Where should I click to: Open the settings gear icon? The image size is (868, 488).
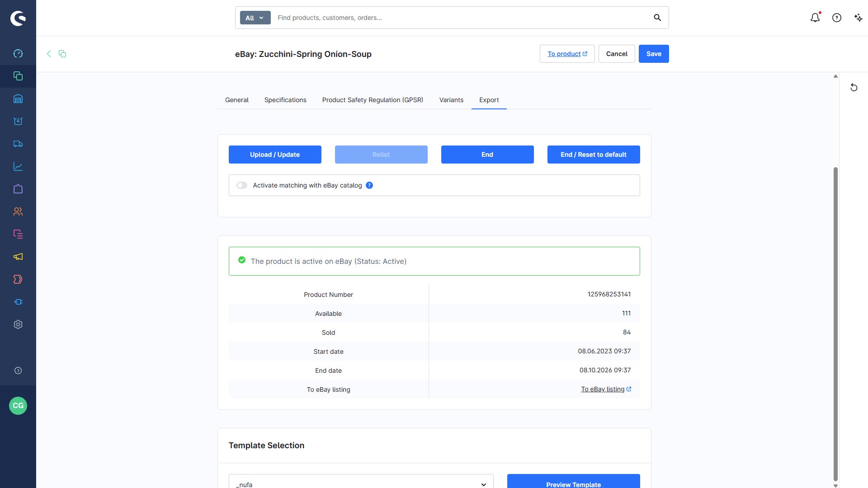click(18, 324)
